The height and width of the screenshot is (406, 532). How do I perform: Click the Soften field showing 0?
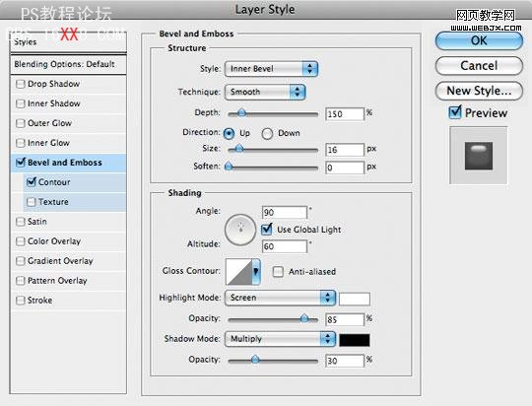click(x=345, y=168)
